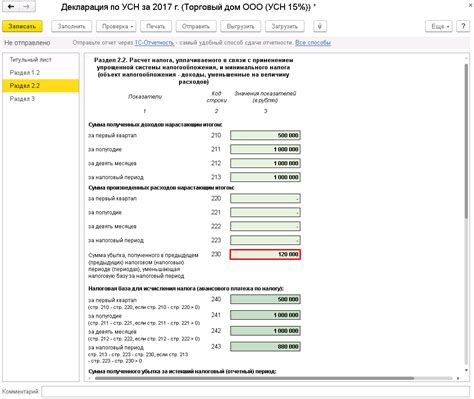The height and width of the screenshot is (399, 474).
Task: Click the 'Показатели' column header
Action: pyautogui.click(x=145, y=97)
